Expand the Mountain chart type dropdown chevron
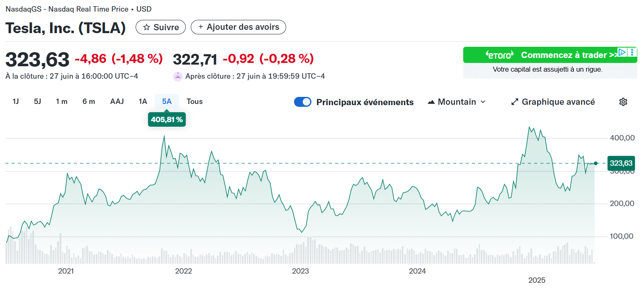 (x=483, y=102)
